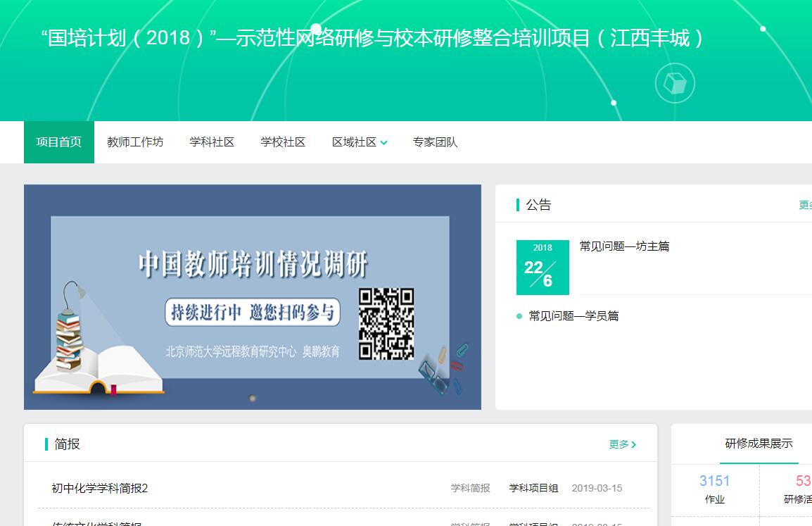
Task: Click 更多 link in 简报 section
Action: 623,444
